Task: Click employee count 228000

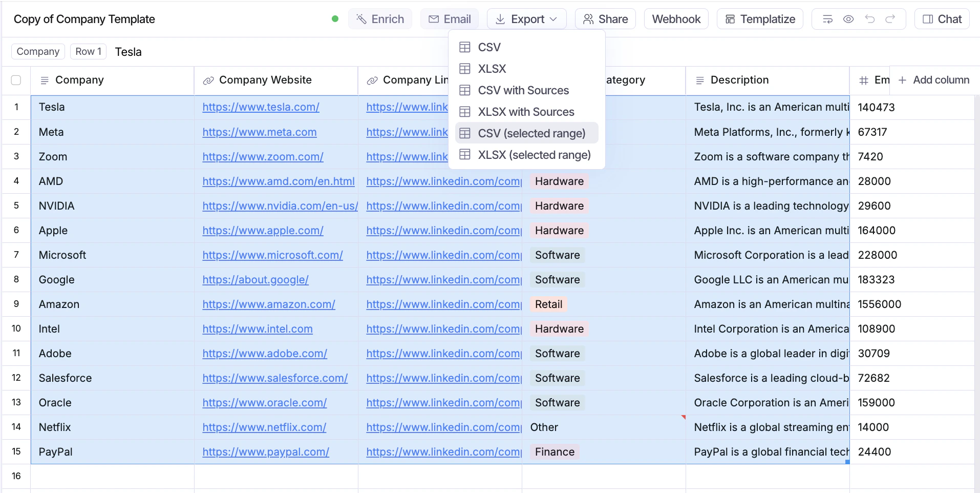Action: point(878,255)
